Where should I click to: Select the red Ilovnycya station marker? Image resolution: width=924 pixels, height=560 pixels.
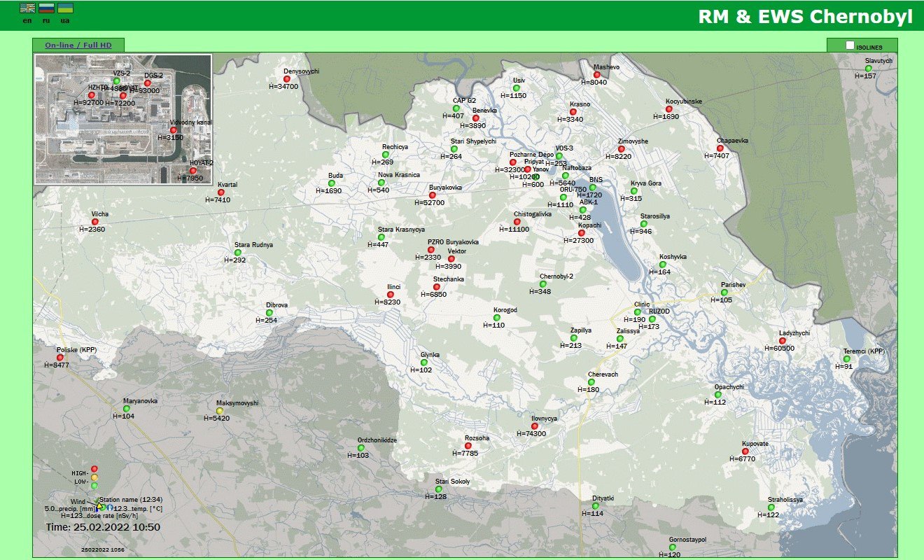tap(534, 426)
